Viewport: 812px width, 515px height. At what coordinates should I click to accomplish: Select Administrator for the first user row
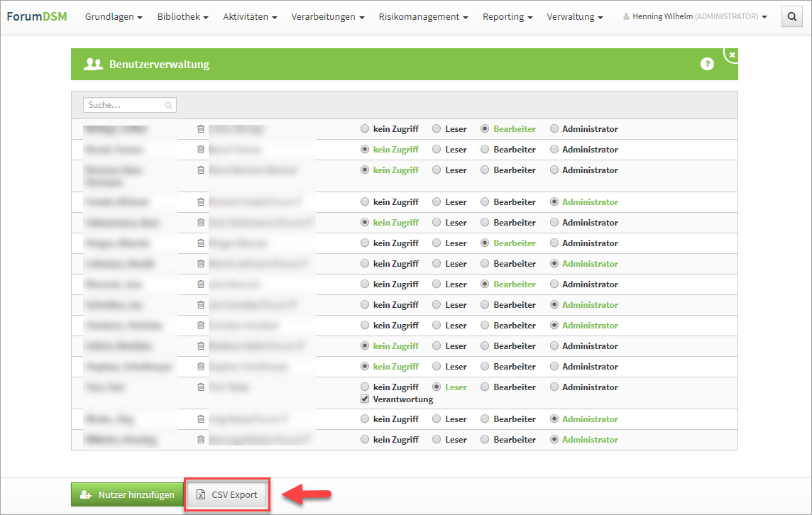click(554, 129)
